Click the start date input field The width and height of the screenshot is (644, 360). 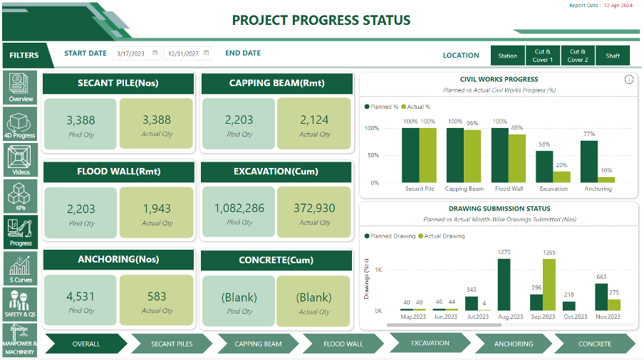tap(130, 53)
